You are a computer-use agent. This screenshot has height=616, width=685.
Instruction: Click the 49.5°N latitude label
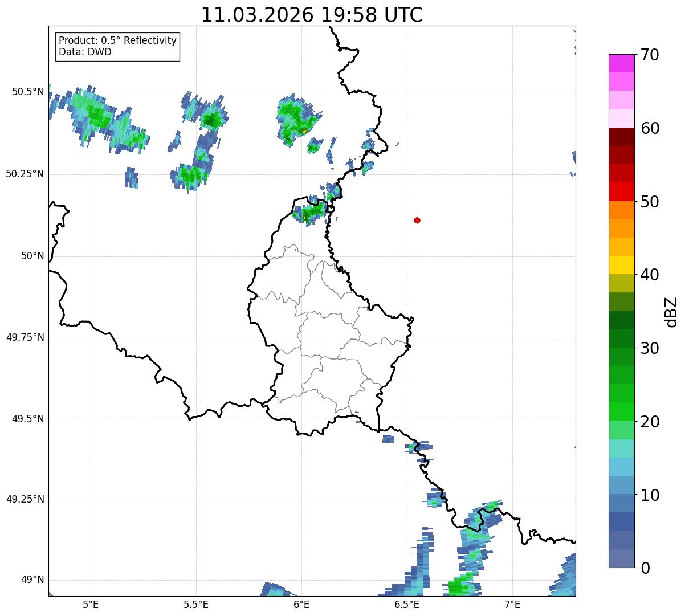[x=28, y=419]
